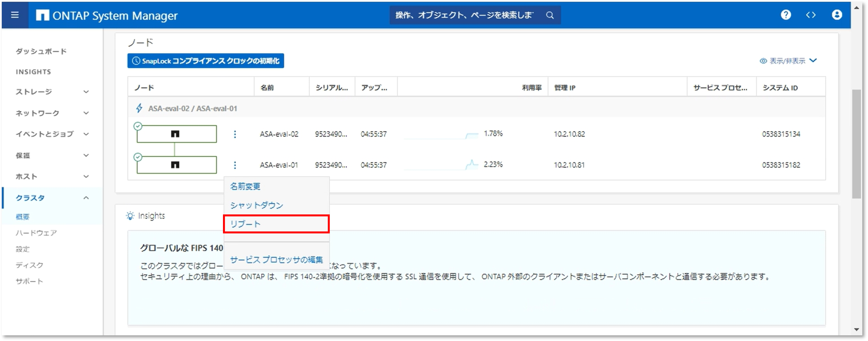
Task: Collapse the クラスタ sidebar section
Action: 52,198
